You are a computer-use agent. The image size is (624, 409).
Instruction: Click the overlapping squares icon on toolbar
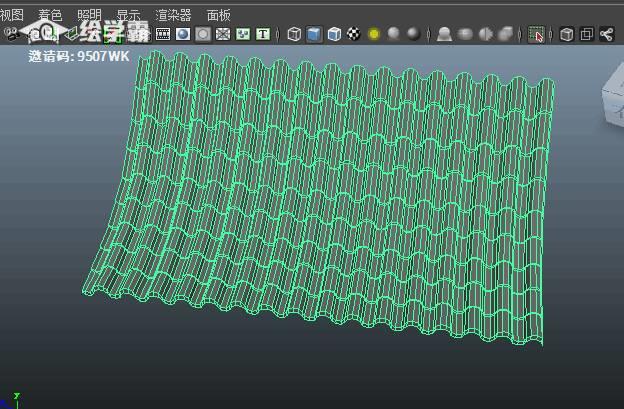(x=587, y=34)
